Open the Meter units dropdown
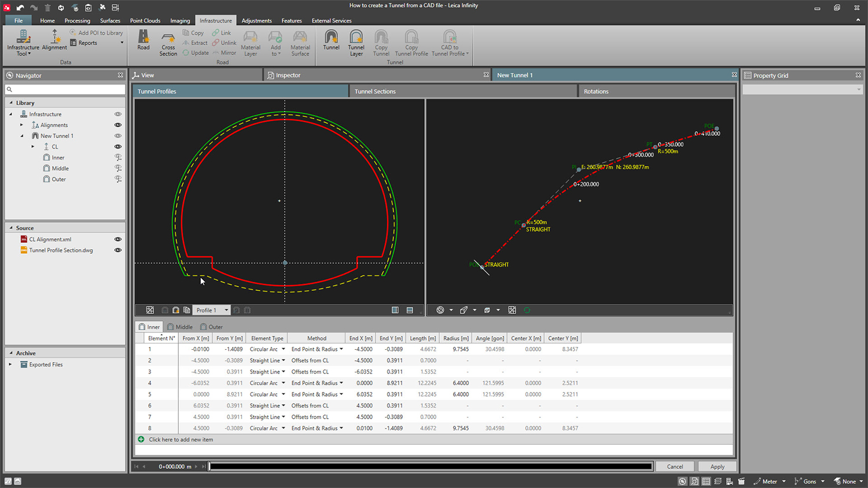This screenshot has width=868, height=488. [770, 481]
